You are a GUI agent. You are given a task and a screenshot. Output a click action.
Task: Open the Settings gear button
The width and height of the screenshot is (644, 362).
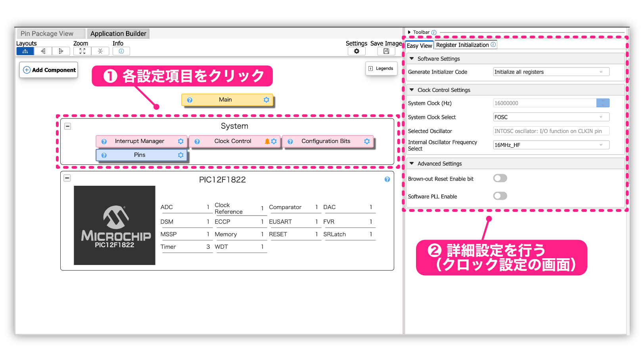356,51
